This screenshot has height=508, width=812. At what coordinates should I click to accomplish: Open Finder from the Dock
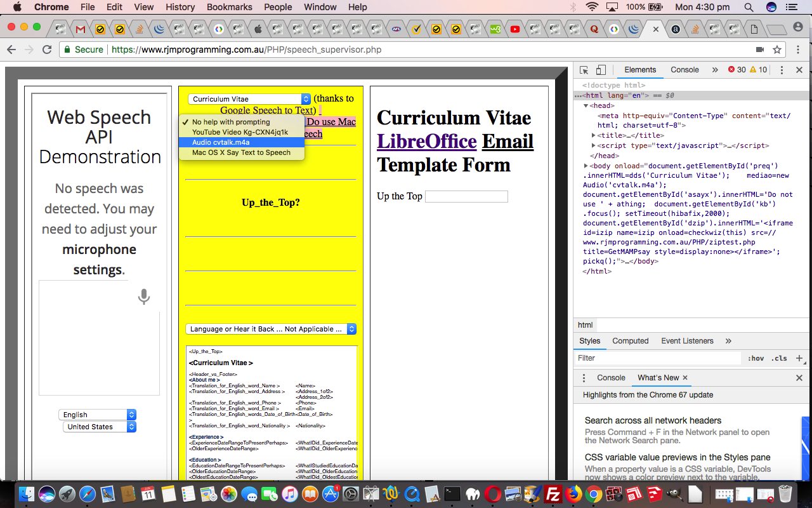pyautogui.click(x=27, y=493)
